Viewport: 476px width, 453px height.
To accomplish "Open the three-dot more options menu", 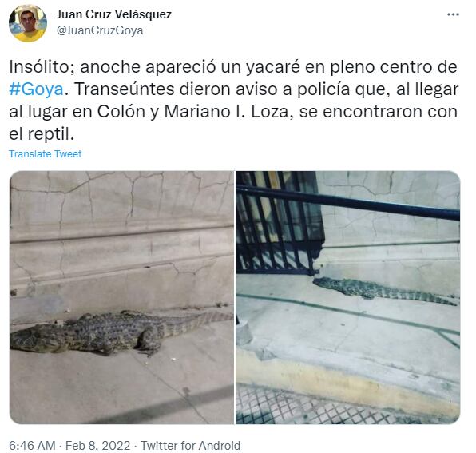I will (453, 14).
